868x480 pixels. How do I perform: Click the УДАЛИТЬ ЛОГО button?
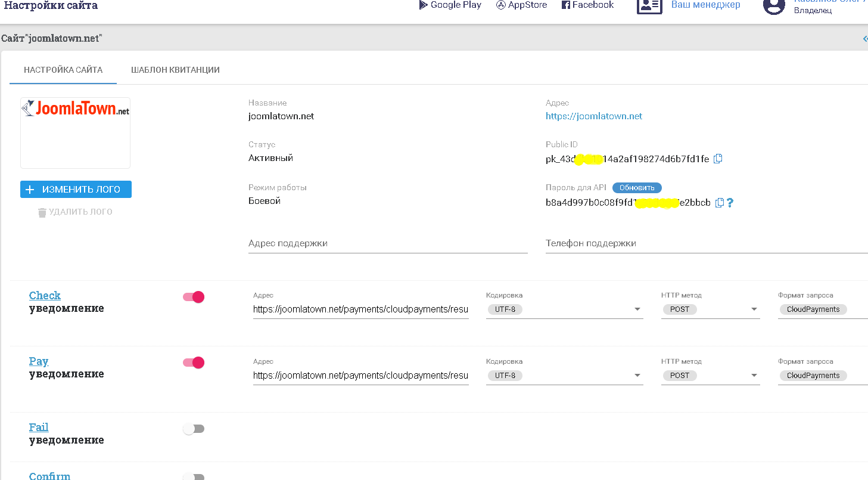tap(75, 212)
